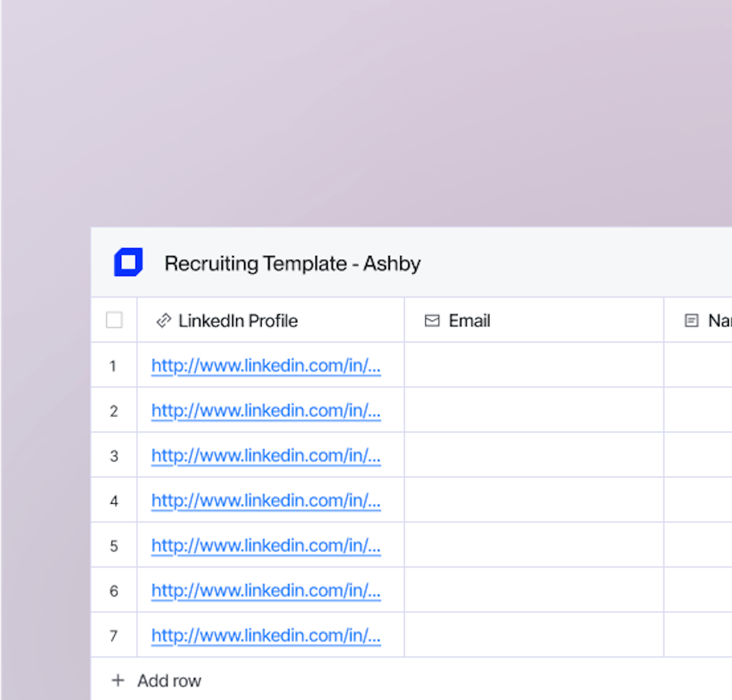The width and height of the screenshot is (732, 700).
Task: Click the text column icon next to Na
Action: tap(691, 321)
